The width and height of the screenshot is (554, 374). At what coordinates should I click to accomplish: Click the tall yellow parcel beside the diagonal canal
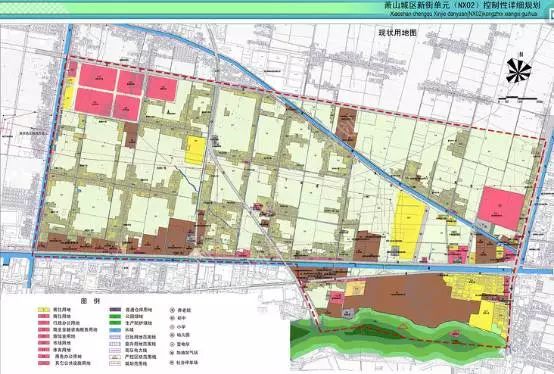pyautogui.click(x=408, y=226)
